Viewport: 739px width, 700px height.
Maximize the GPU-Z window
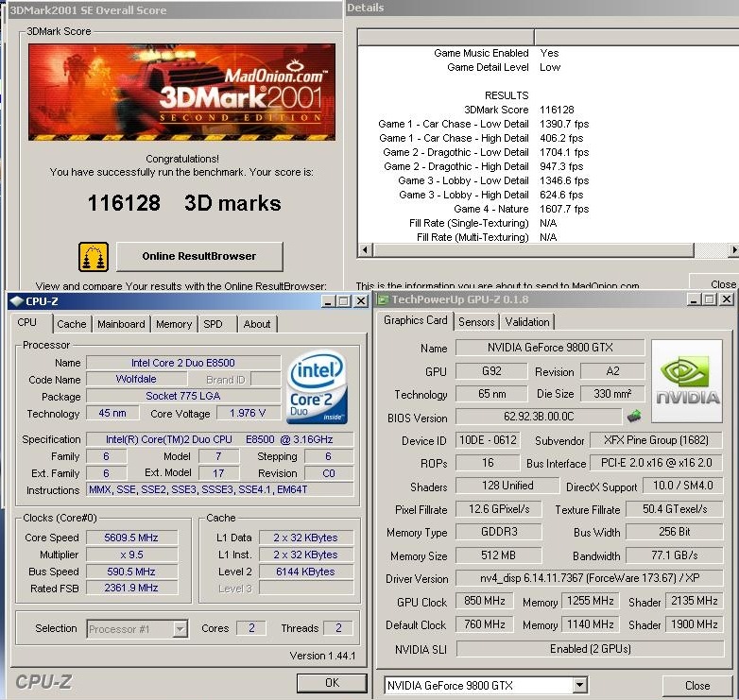(x=709, y=299)
